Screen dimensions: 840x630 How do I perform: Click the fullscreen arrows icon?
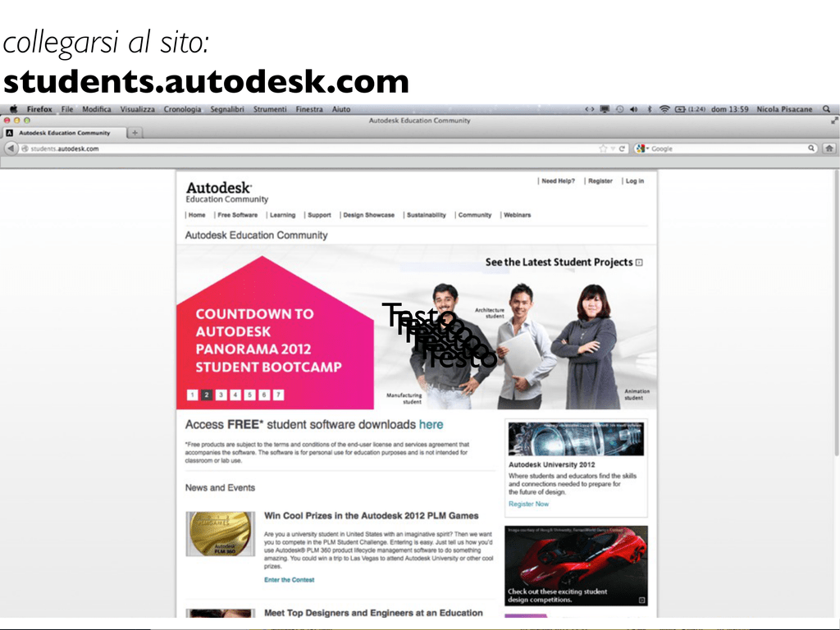[x=834, y=121]
